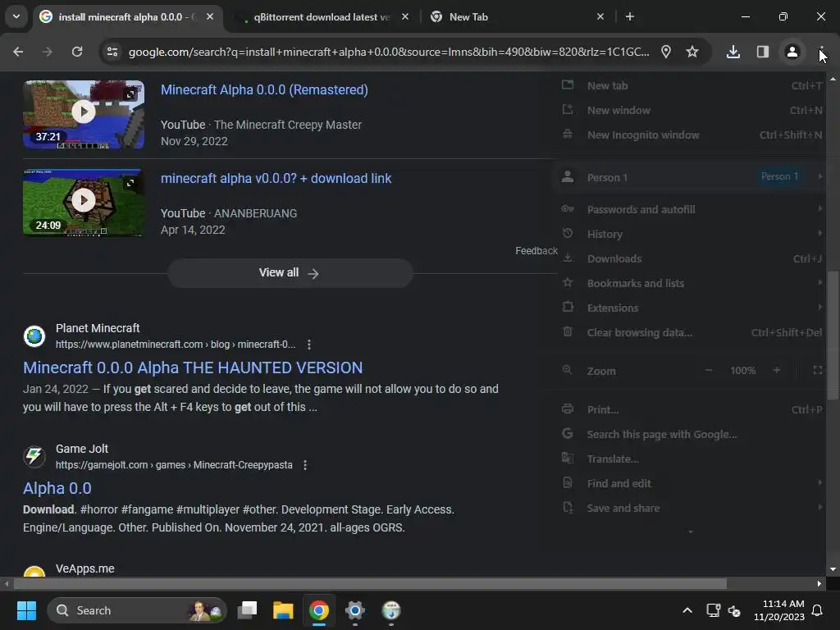Click the Chrome icon in taskbar
The width and height of the screenshot is (840, 630).
coord(319,610)
